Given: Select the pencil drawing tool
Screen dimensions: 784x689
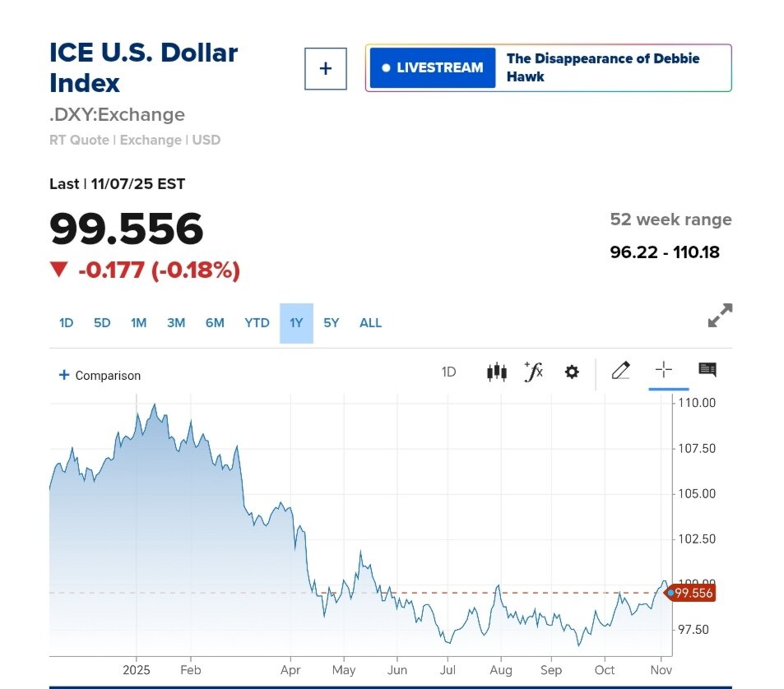Looking at the screenshot, I should 621,371.
